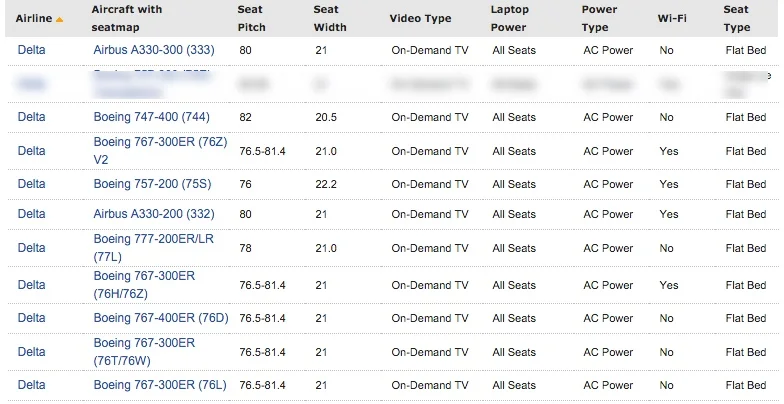Select Wi-Fi 'Yes' in the A330-200 row
The height and width of the screenshot is (404, 784).
669,214
